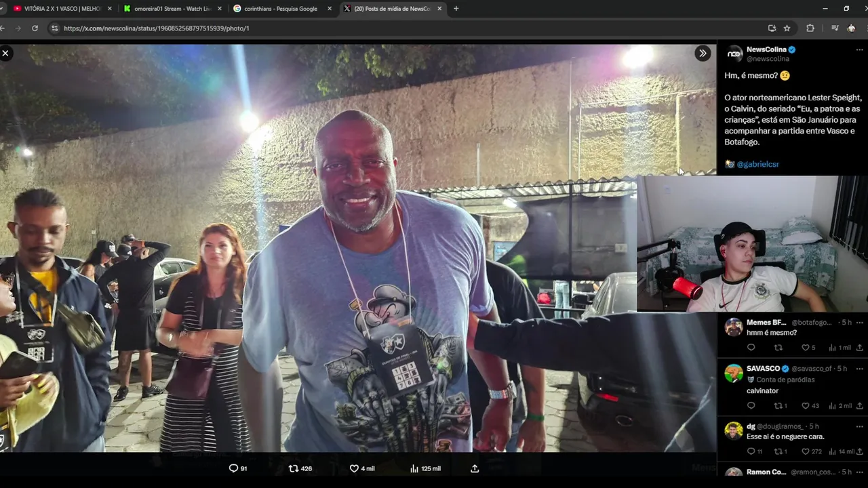This screenshot has width=868, height=488.
Task: Close the photo viewer with the X
Action: point(5,53)
